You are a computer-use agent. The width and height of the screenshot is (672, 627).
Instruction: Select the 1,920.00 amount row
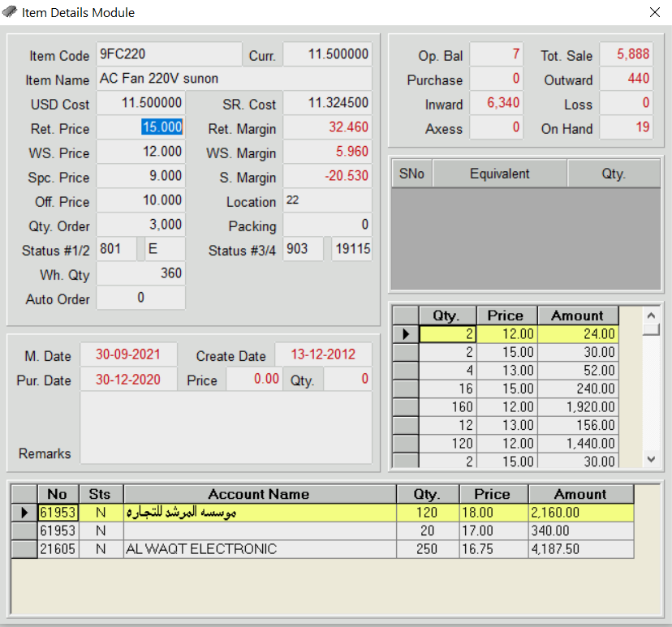(577, 406)
